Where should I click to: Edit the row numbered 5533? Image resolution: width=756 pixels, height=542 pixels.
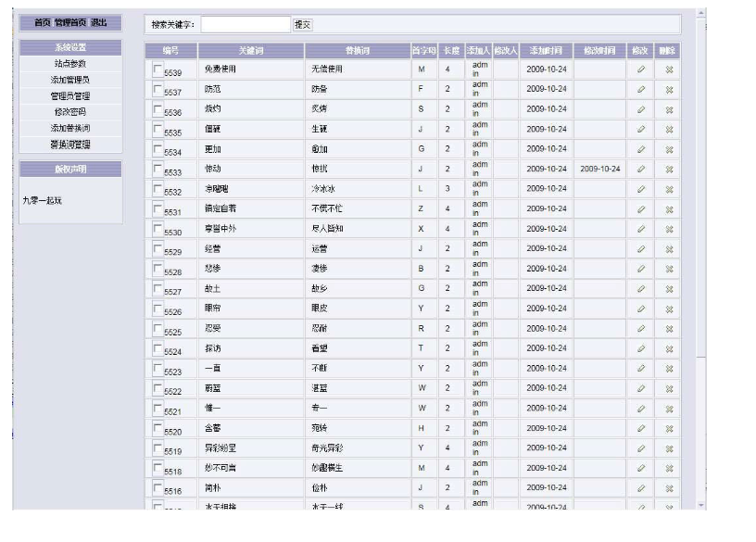tap(640, 170)
